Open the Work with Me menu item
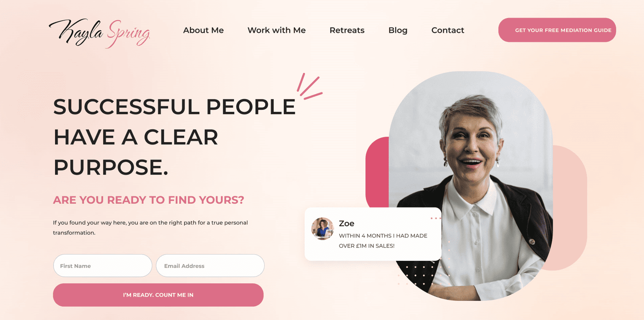Screen dimensions: 644x320 276,30
